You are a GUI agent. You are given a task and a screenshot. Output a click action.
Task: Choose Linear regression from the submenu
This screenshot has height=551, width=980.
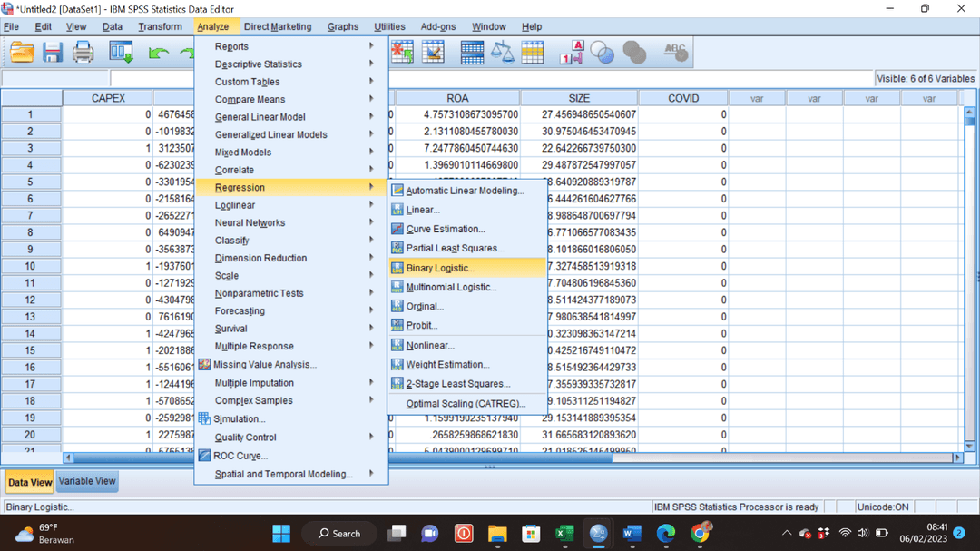(x=423, y=211)
